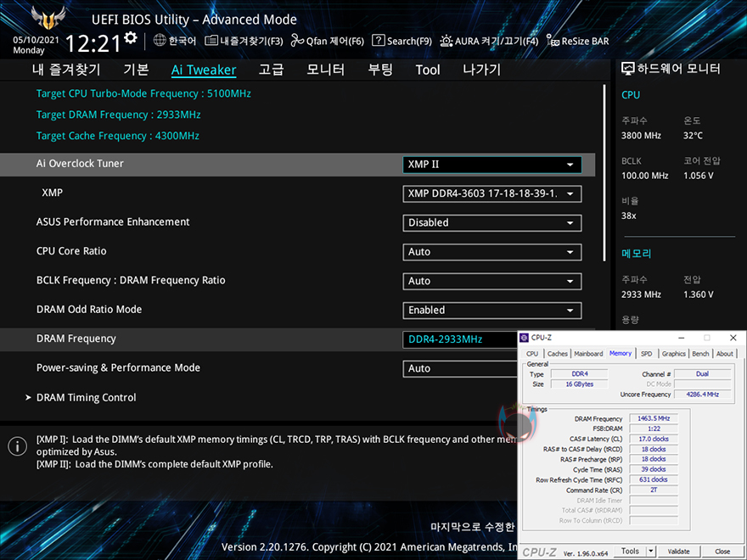
Task: Click the ReSize BAR icon
Action: (553, 41)
